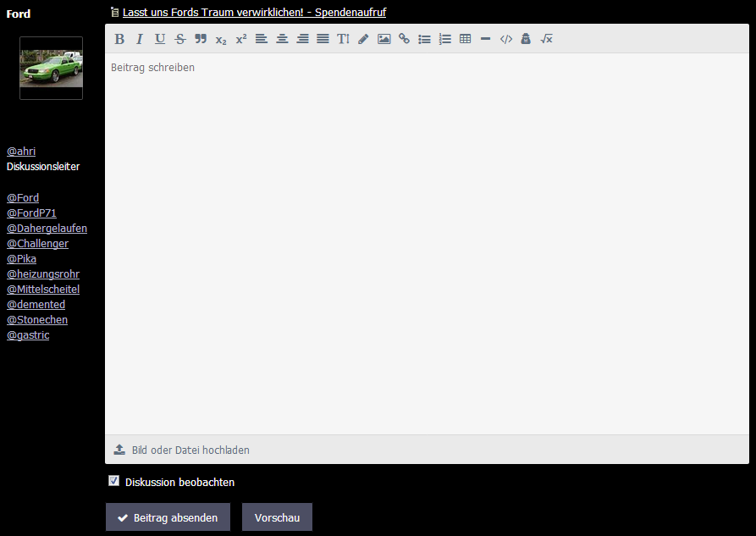Open the text color pencil tool
The height and width of the screenshot is (536, 756).
tap(363, 39)
